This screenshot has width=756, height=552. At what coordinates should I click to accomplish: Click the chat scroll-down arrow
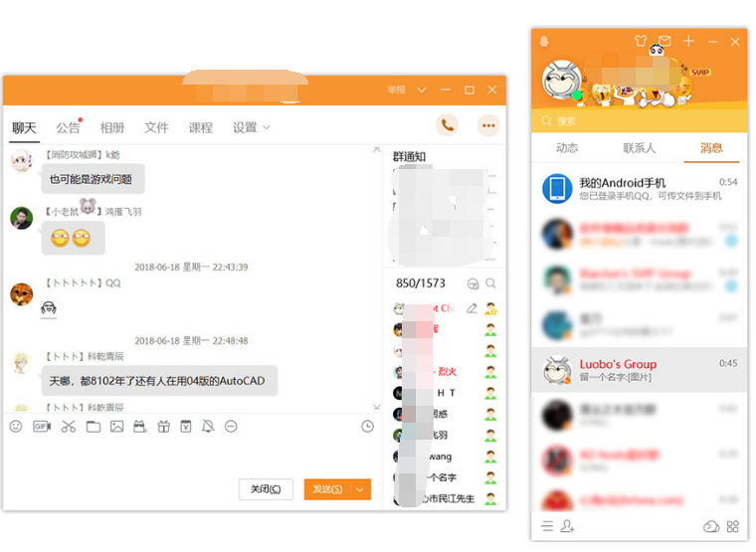[377, 407]
